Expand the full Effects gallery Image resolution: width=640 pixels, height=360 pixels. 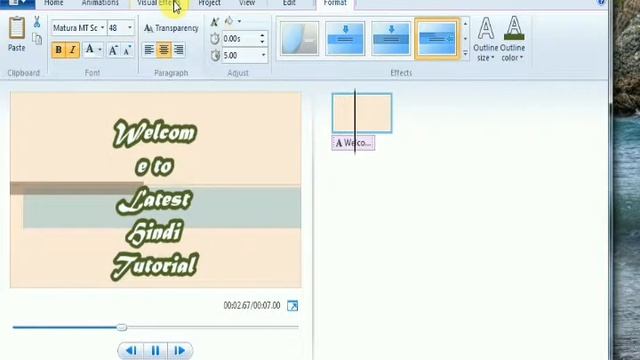tap(465, 53)
